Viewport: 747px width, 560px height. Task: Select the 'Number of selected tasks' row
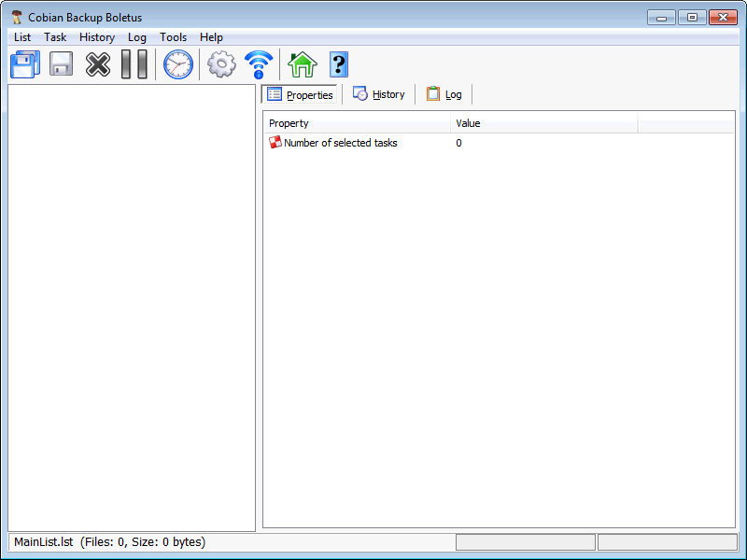[x=499, y=143]
